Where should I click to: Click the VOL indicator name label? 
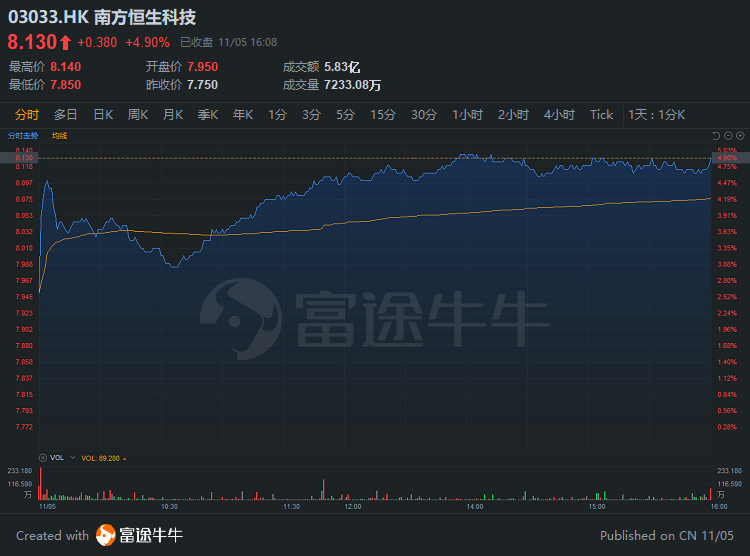click(x=57, y=458)
